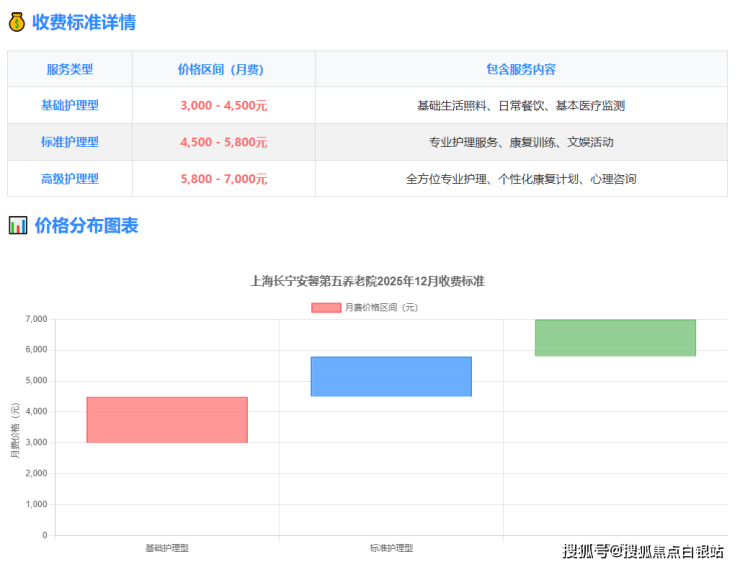
Task: Click the chart title 上海长宁安馨第五养老院2025年12月收费标准
Action: [x=367, y=281]
